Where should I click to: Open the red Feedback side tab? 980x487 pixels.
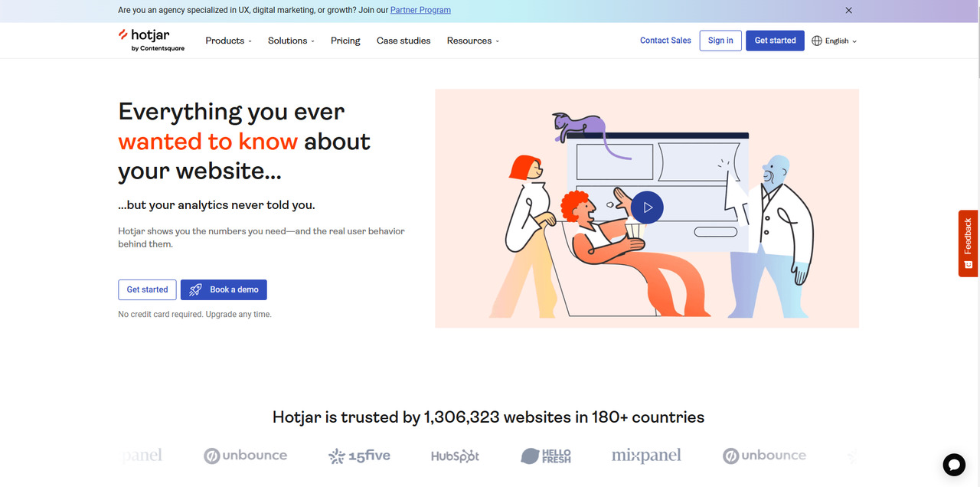point(968,243)
